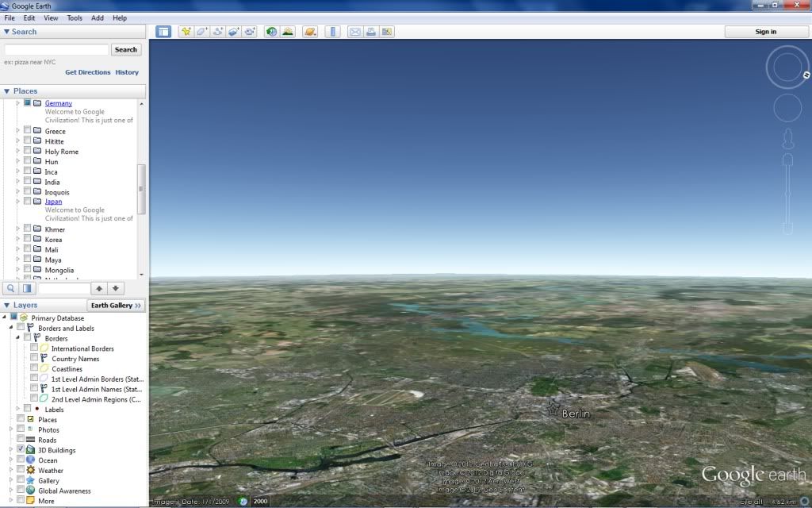812x508 pixels.
Task: Record a tour with the camera icon
Action: (250, 32)
